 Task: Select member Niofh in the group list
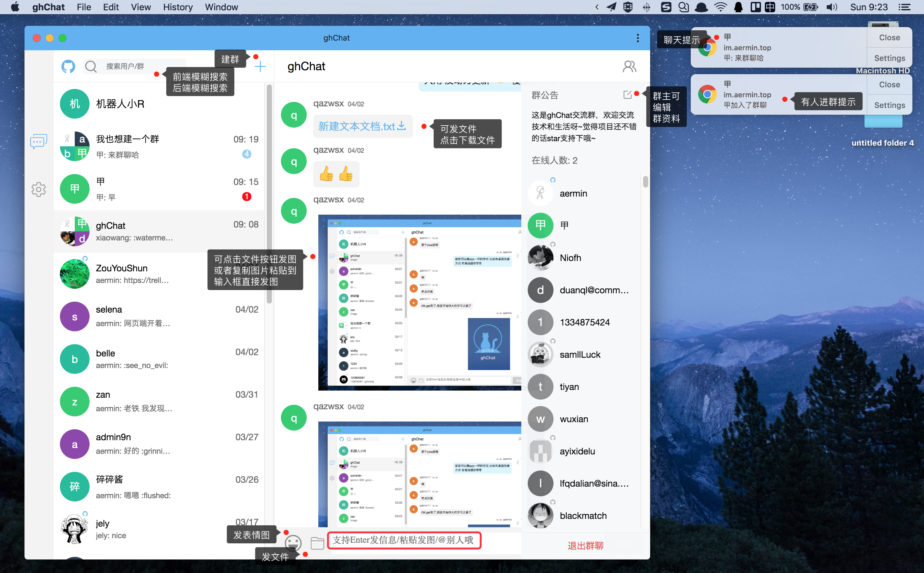point(582,258)
